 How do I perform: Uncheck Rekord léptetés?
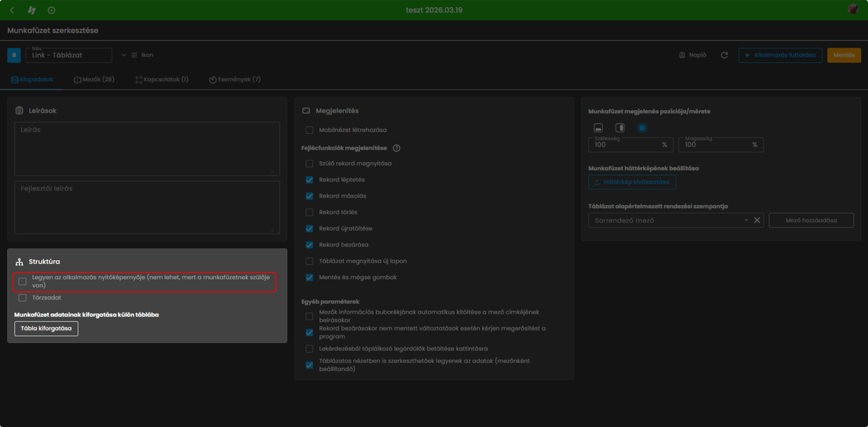[x=309, y=180]
